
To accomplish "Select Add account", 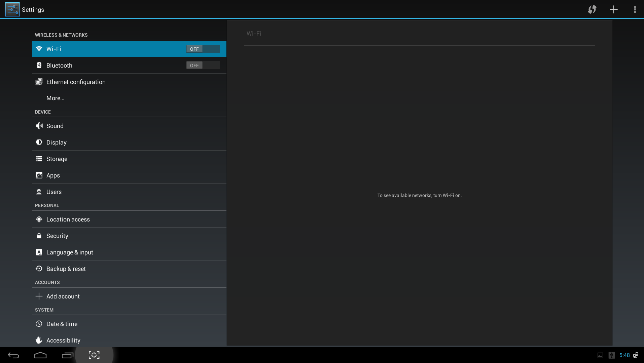I will click(129, 296).
